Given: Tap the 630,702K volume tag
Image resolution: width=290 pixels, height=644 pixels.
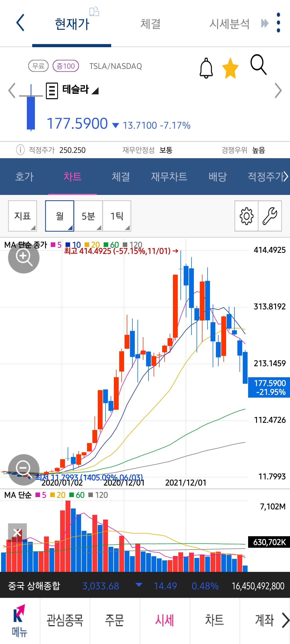Looking at the screenshot, I should tap(269, 542).
